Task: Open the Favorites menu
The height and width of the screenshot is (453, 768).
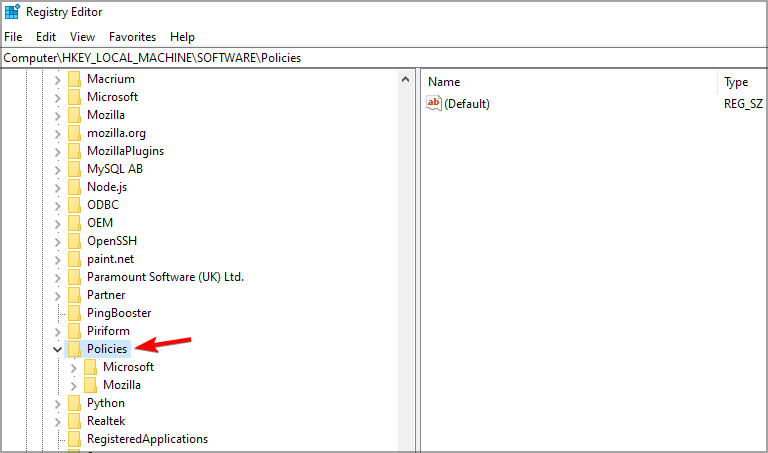Action: (132, 37)
